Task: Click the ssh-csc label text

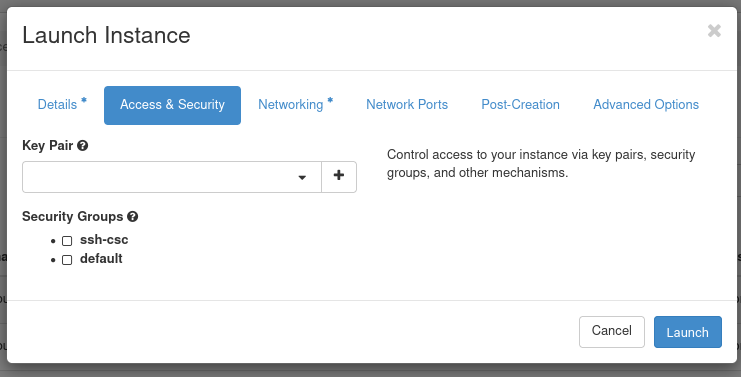Action: pos(104,240)
